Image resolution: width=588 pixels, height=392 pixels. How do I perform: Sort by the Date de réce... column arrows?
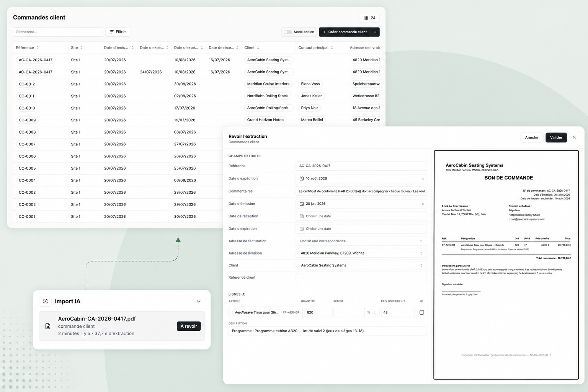point(237,48)
